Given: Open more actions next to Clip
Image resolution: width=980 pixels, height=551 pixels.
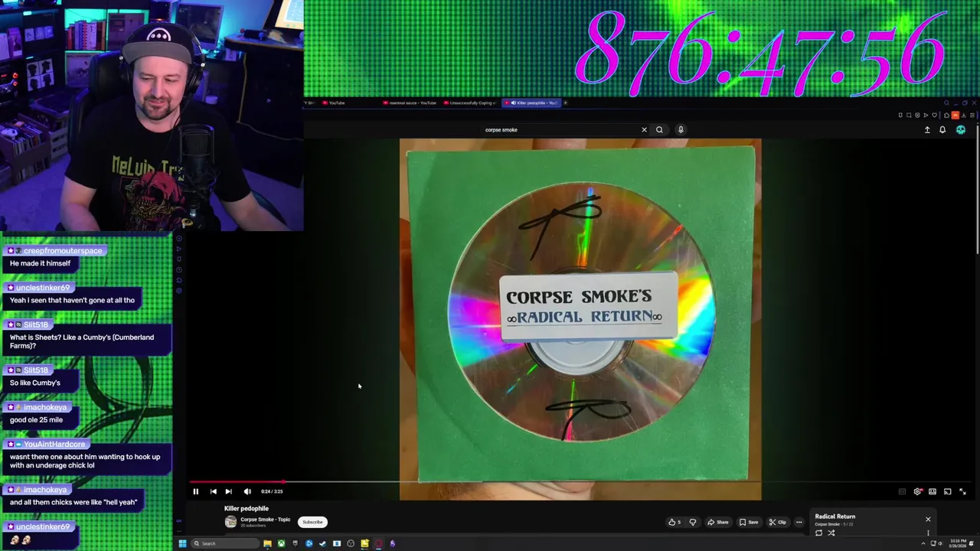Looking at the screenshot, I should (x=799, y=522).
